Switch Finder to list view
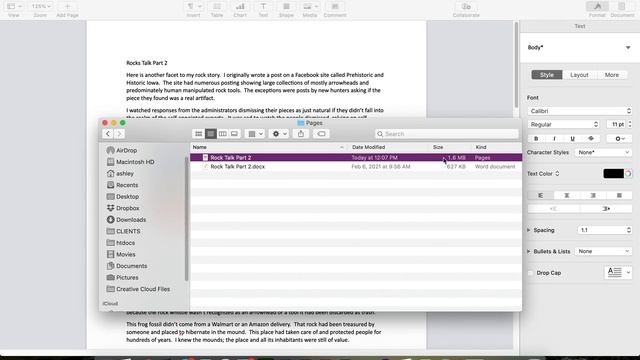 click(x=211, y=134)
